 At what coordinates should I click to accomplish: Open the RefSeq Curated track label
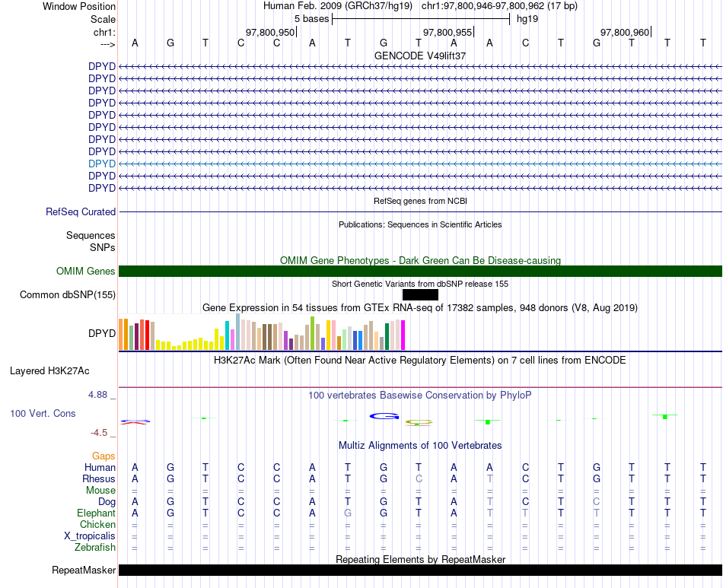click(x=81, y=212)
